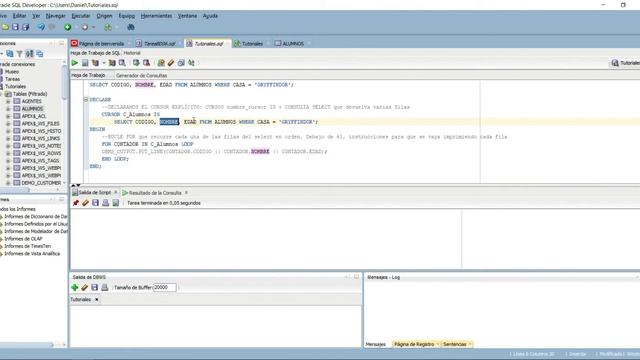Close the Salida de Script tab
Viewport: 640px width, 360px height.
click(x=116, y=192)
